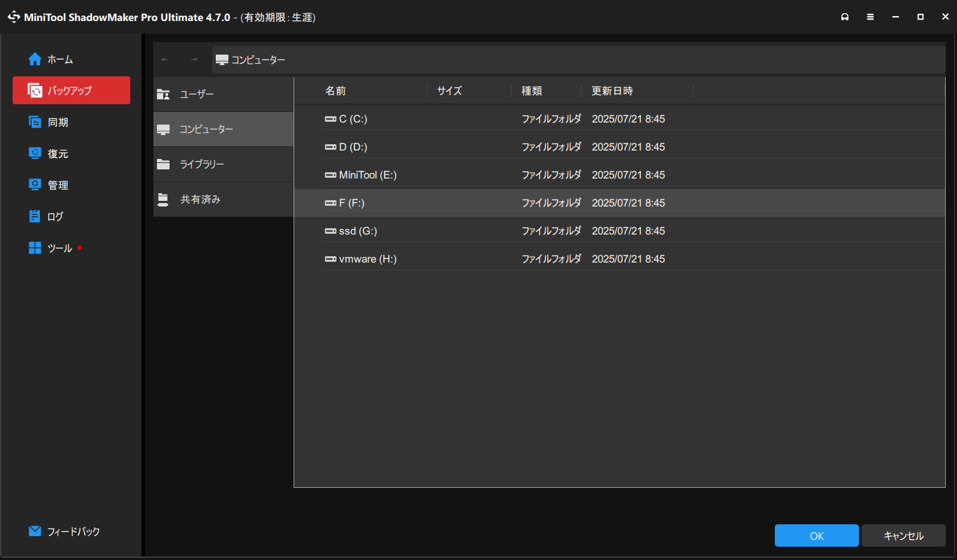This screenshot has width=957, height=560.
Task: Go back with the left arrow
Action: [165, 59]
